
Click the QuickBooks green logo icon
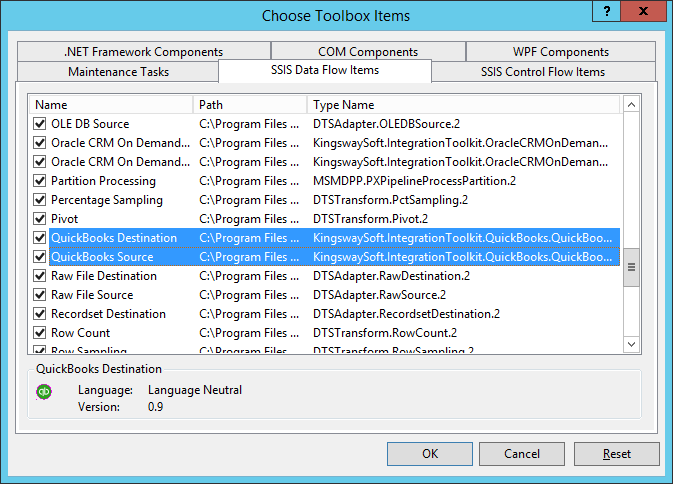point(44,391)
